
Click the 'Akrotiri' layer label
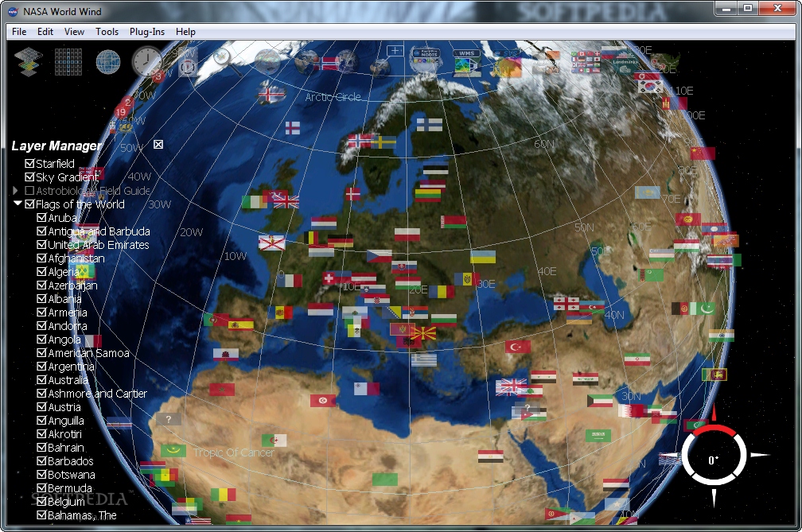pos(65,434)
